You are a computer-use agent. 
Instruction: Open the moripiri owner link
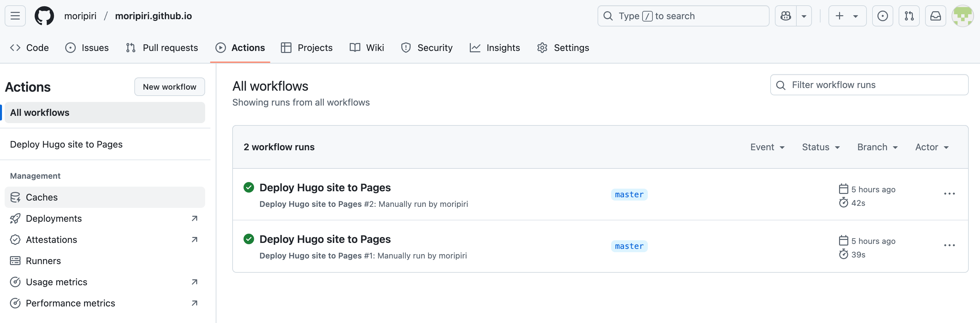click(x=80, y=16)
